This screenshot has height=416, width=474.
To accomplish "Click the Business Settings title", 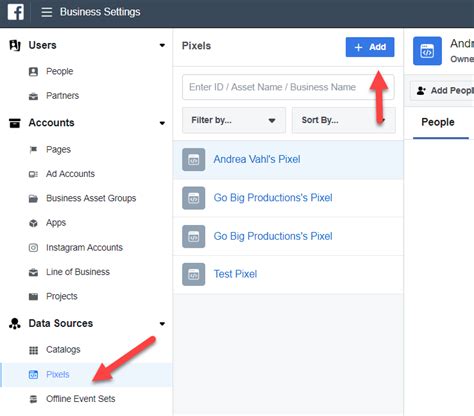I will (100, 12).
